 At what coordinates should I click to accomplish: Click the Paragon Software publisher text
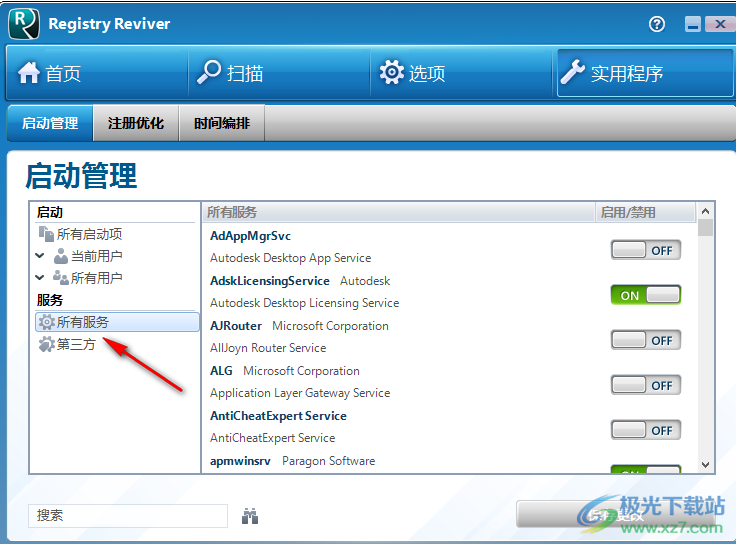tap(329, 461)
